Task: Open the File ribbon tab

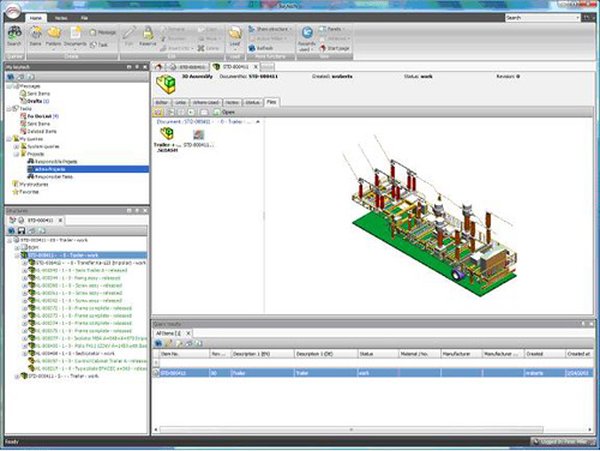Action: [x=84, y=18]
